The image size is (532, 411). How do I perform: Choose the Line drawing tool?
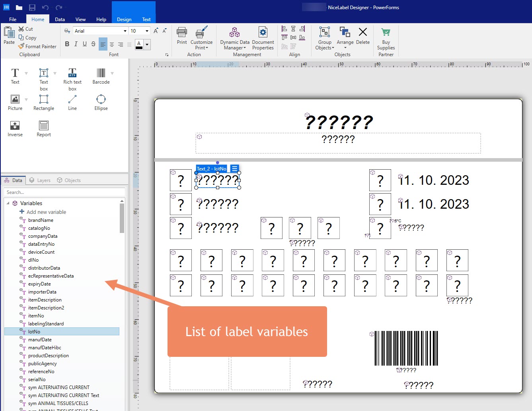pos(72,102)
